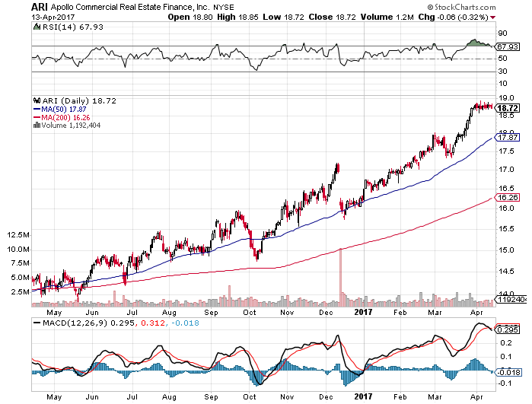Image resolution: width=532 pixels, height=404 pixels.
Task: Select the ARI ticker symbol in the title
Action: coord(40,7)
